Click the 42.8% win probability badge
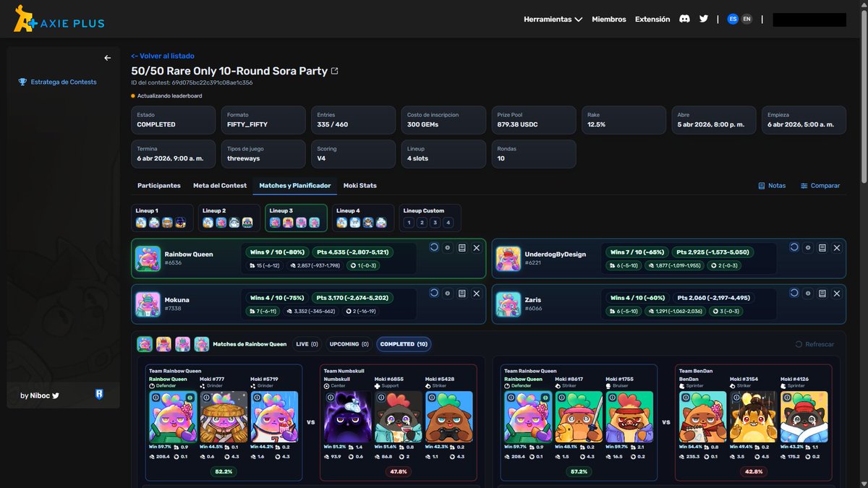This screenshot has height=488, width=868. (x=753, y=471)
